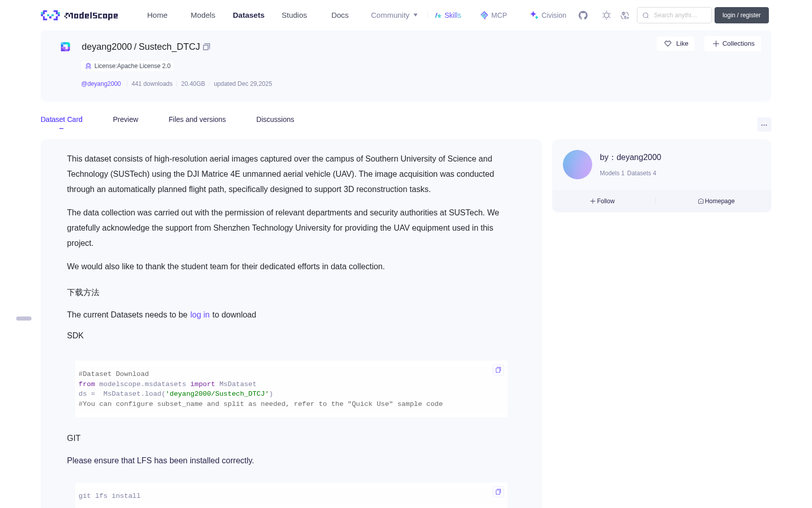Screen dimensions: 812x508
Task: Copy the SDK dataset download code
Action: coord(498,370)
